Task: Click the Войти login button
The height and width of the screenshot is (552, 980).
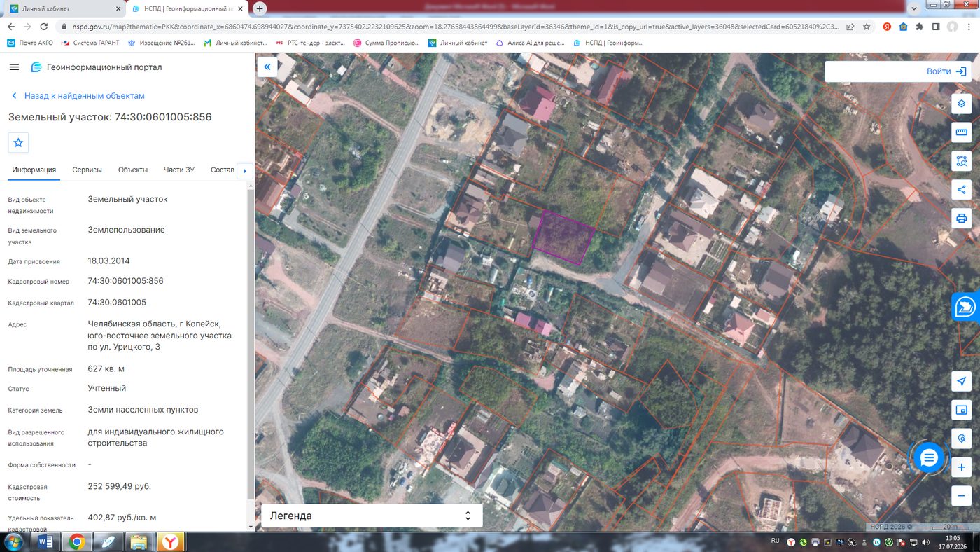Action: [x=946, y=71]
